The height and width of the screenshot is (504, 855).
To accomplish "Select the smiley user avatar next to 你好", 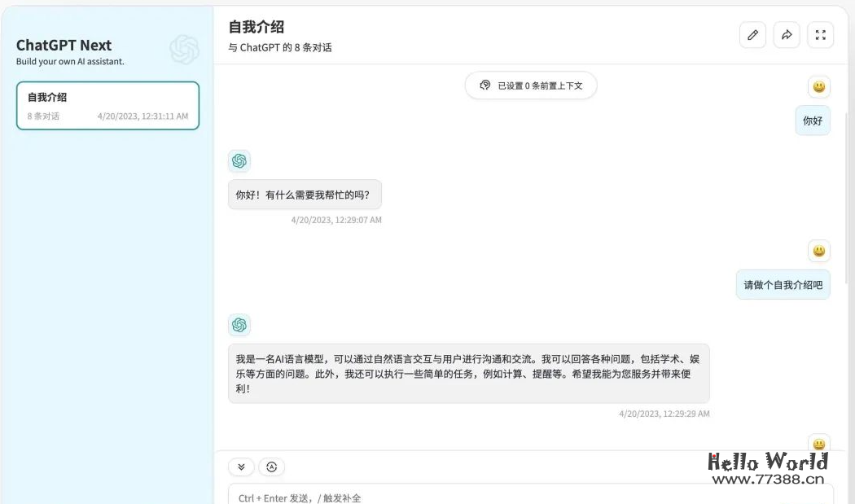I will coord(818,86).
